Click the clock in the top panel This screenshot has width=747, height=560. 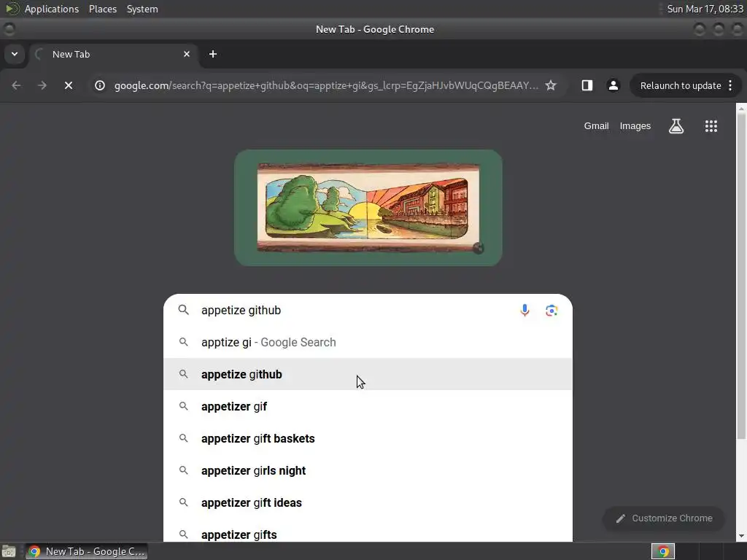point(705,9)
